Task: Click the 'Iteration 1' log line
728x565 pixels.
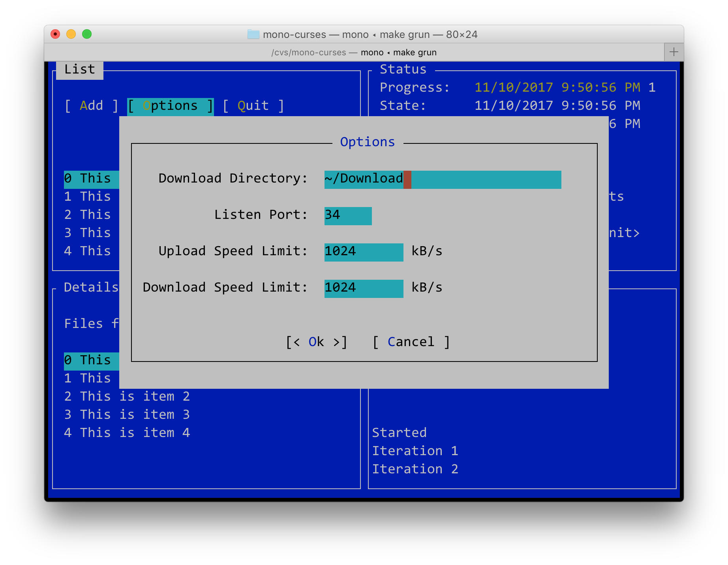Action: click(x=415, y=451)
